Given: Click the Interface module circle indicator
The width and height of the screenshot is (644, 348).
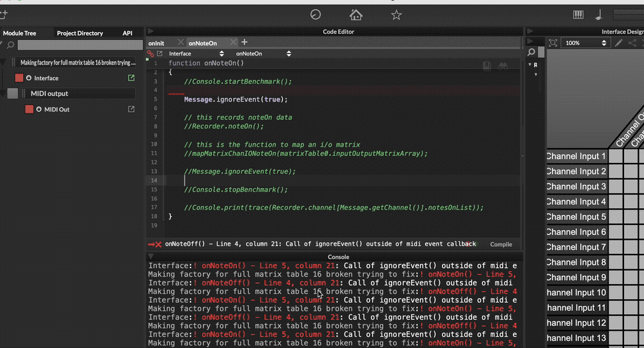Looking at the screenshot, I should (x=29, y=77).
